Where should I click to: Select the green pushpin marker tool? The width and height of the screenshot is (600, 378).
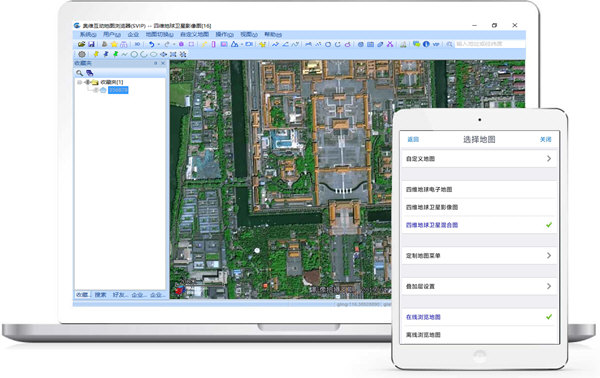click(x=115, y=54)
